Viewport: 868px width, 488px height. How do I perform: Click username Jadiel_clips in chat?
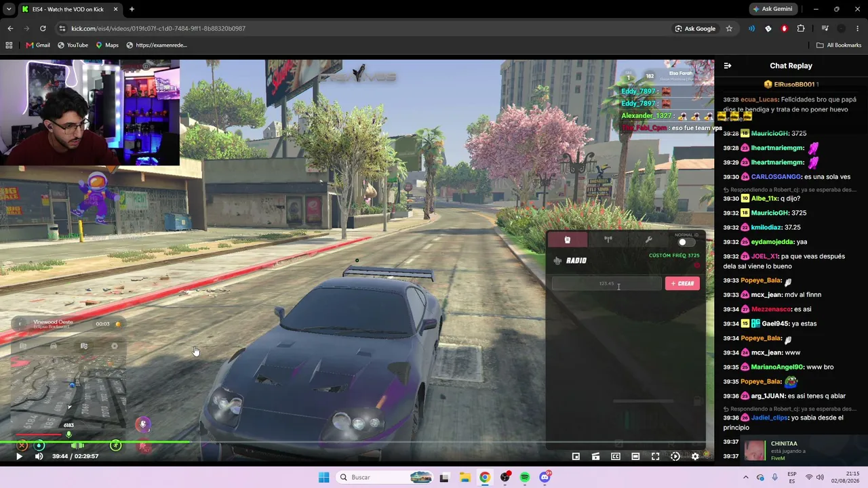[770, 418]
